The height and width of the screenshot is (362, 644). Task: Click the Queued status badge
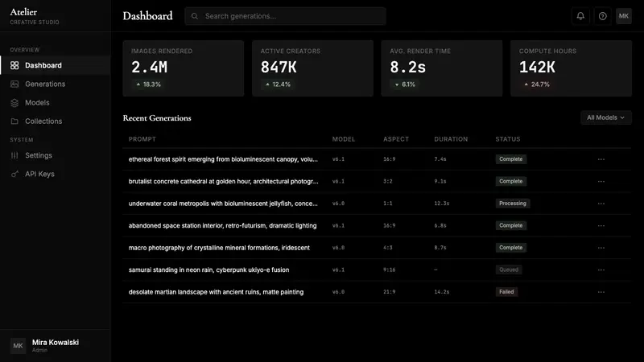pyautogui.click(x=509, y=270)
